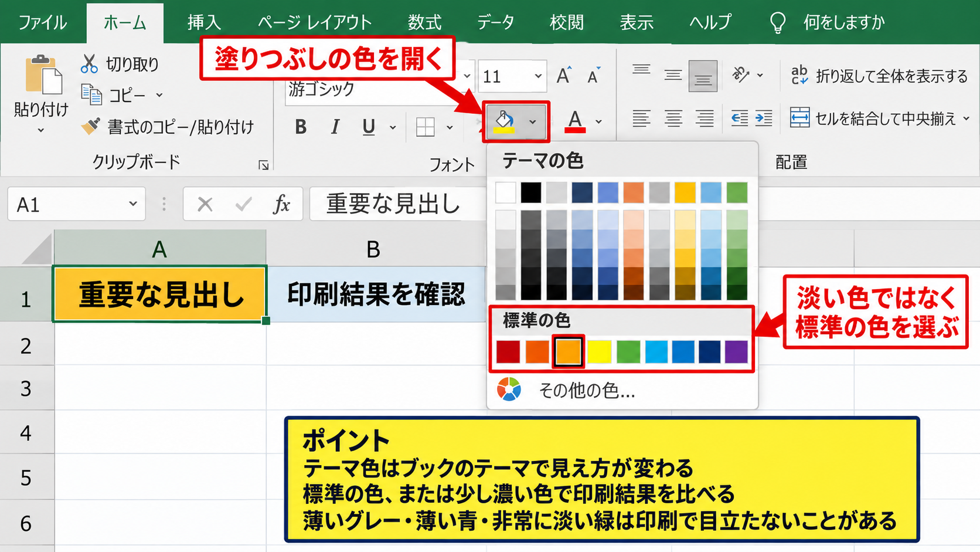Click the fill color paint bucket
Image resolution: width=980 pixels, height=552 pixels.
pos(504,122)
